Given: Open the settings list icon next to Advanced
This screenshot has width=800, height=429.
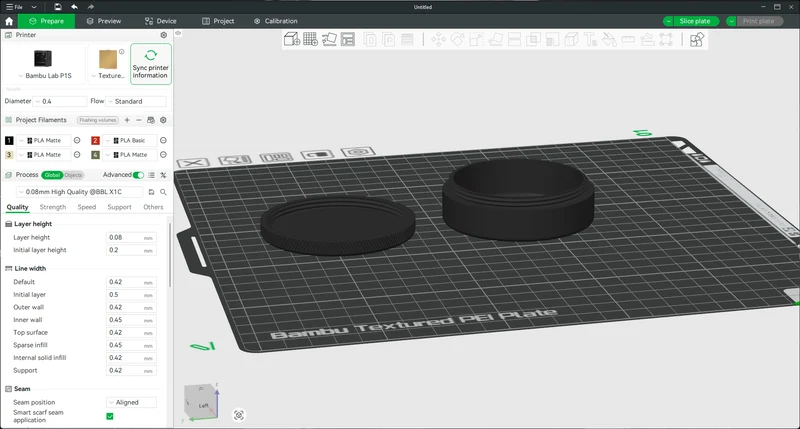Looking at the screenshot, I should [152, 175].
